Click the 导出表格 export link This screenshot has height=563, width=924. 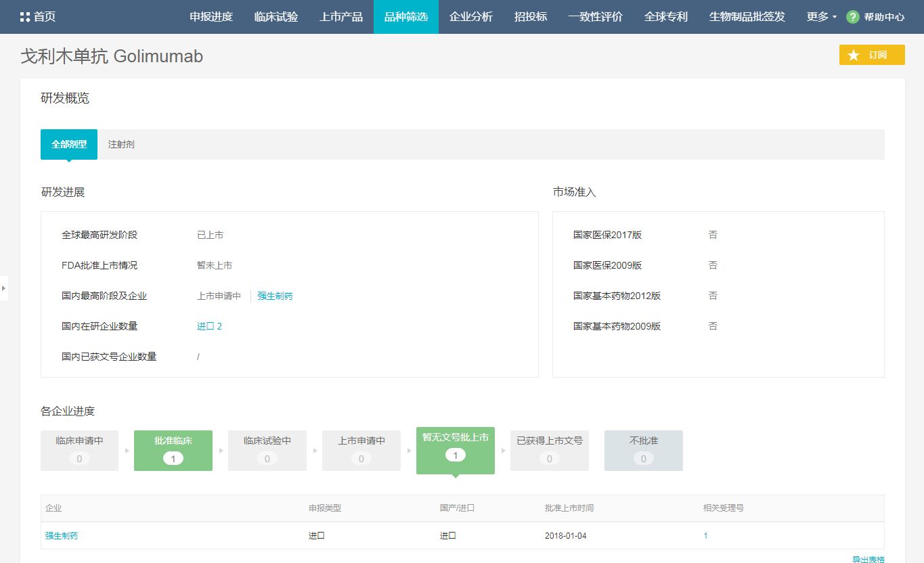(x=868, y=559)
